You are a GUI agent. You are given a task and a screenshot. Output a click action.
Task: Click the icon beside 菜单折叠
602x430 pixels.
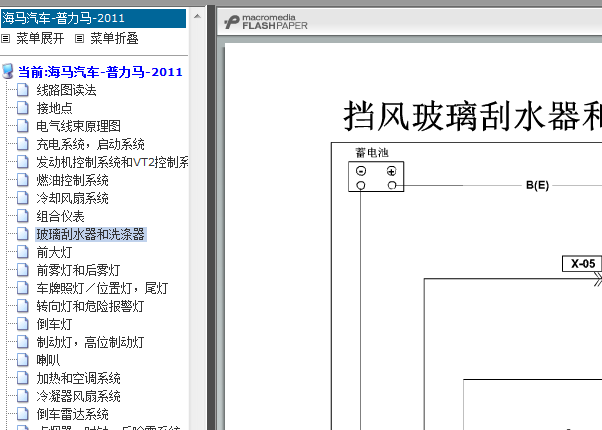(x=79, y=38)
